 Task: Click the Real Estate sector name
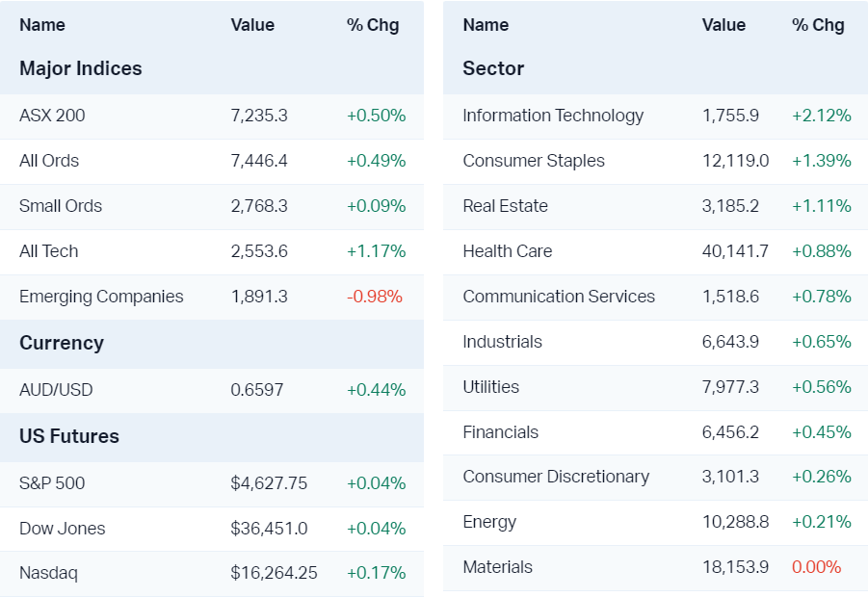coord(505,206)
